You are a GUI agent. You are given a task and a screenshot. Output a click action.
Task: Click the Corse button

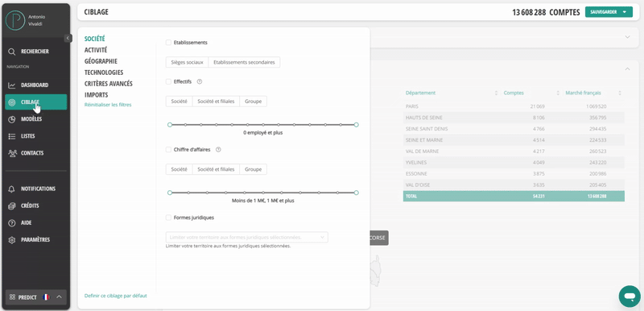pyautogui.click(x=378, y=238)
